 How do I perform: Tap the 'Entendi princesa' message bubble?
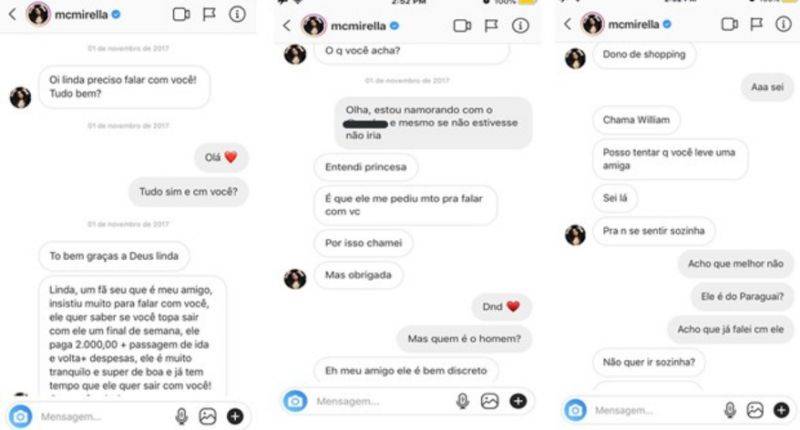tap(366, 167)
